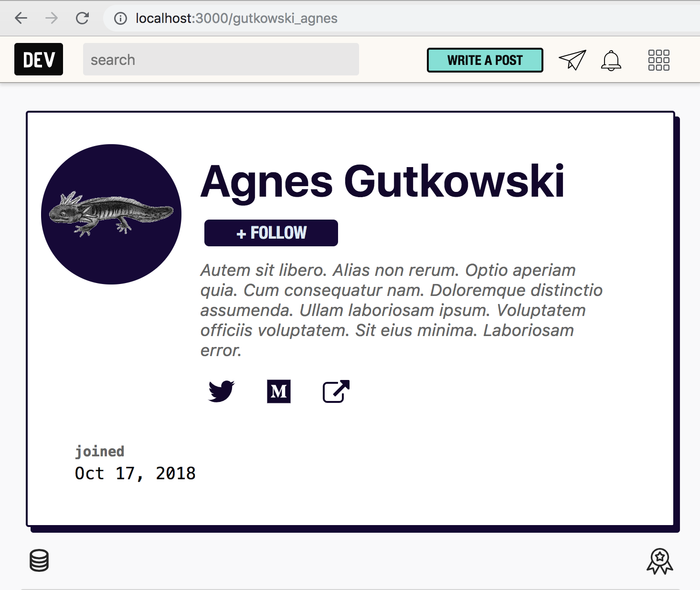Click the browser forward arrow

pos(52,18)
